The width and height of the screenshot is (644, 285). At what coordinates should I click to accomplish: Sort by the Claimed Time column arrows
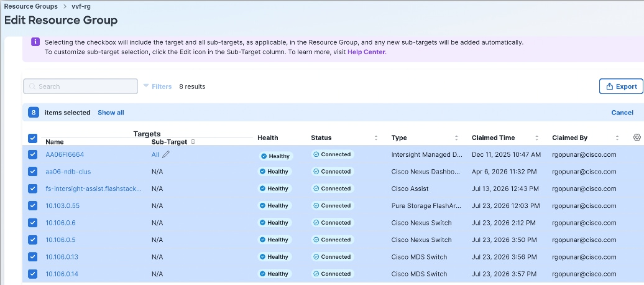click(537, 138)
